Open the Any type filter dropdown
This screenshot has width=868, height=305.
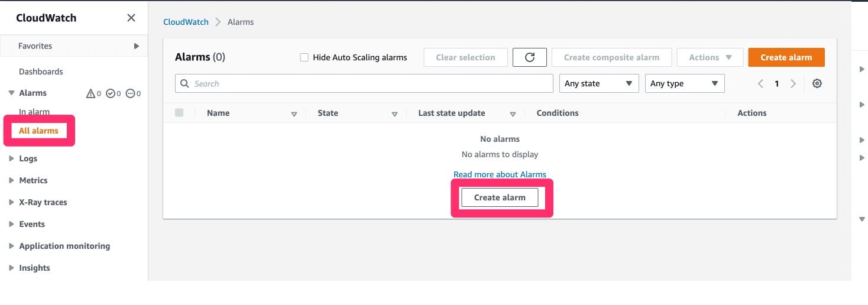685,84
